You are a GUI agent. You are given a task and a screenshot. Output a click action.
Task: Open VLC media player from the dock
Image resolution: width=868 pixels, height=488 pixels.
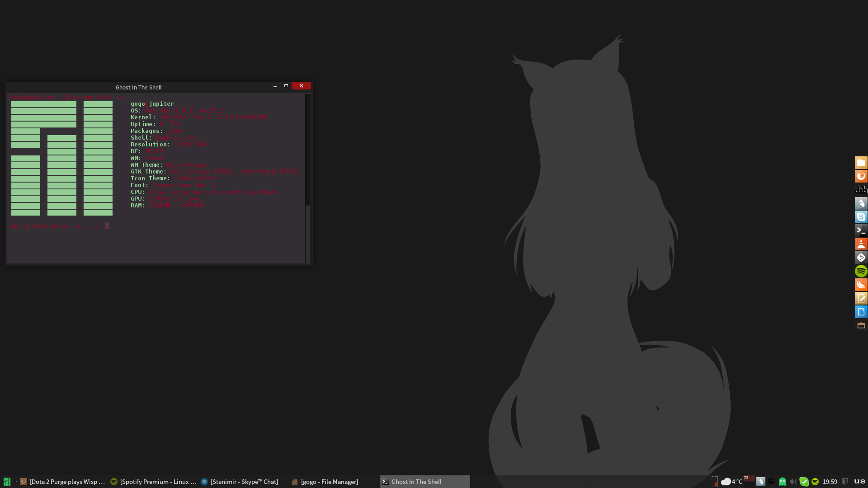tap(861, 244)
